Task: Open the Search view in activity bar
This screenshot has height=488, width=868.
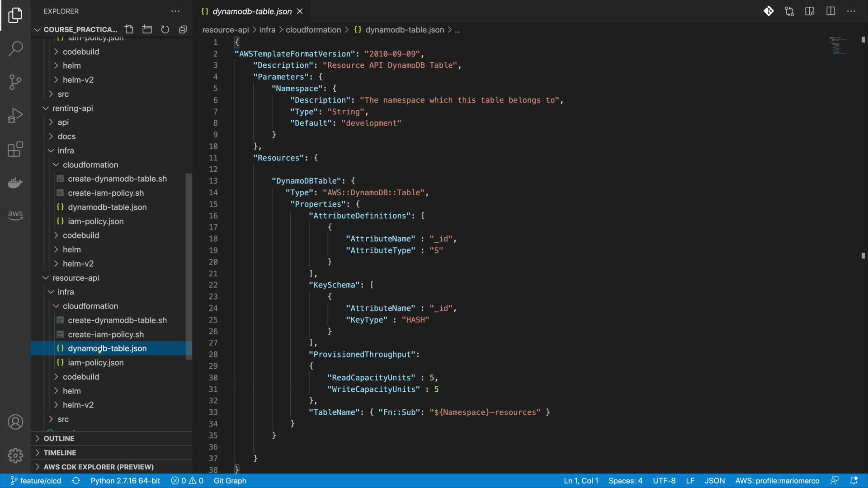Action: 15,48
